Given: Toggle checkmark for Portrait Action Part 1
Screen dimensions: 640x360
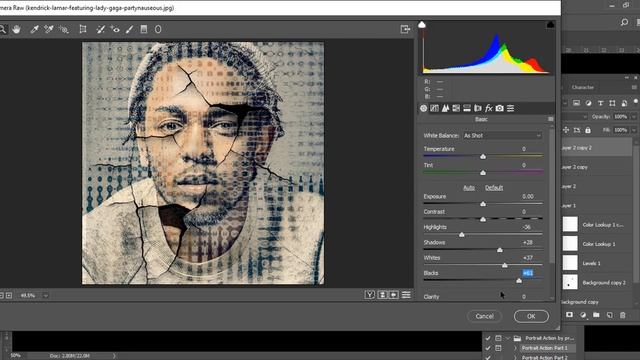Looking at the screenshot, I should pyautogui.click(x=488, y=348).
